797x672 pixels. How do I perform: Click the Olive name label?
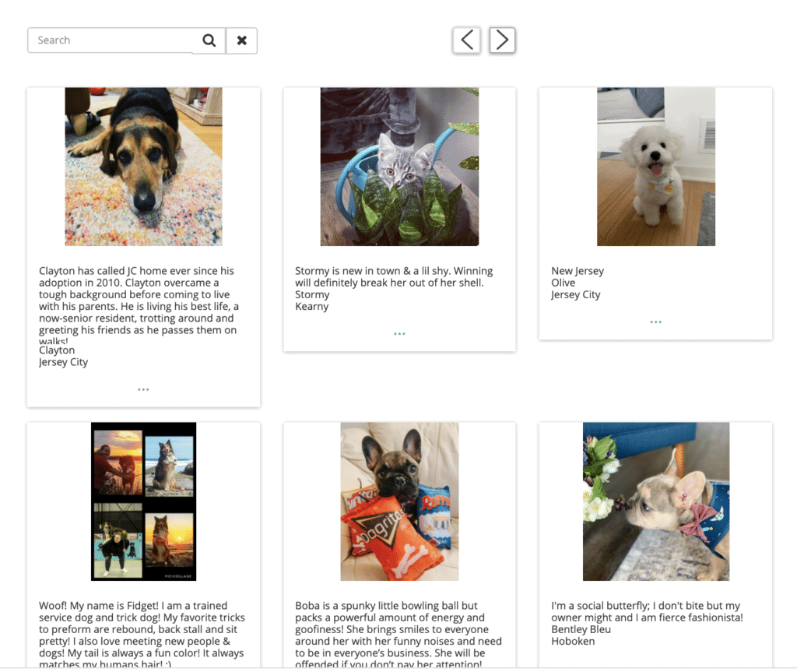564,283
